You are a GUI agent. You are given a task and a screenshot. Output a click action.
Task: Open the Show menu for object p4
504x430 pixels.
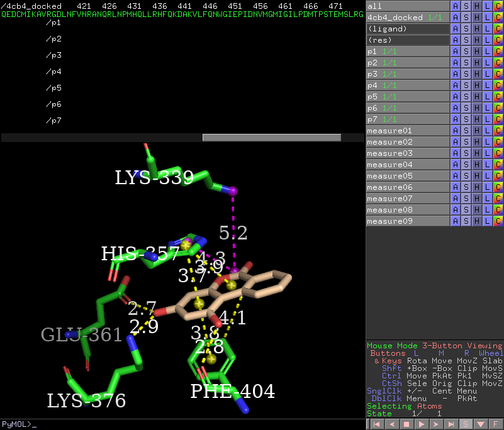(x=466, y=85)
